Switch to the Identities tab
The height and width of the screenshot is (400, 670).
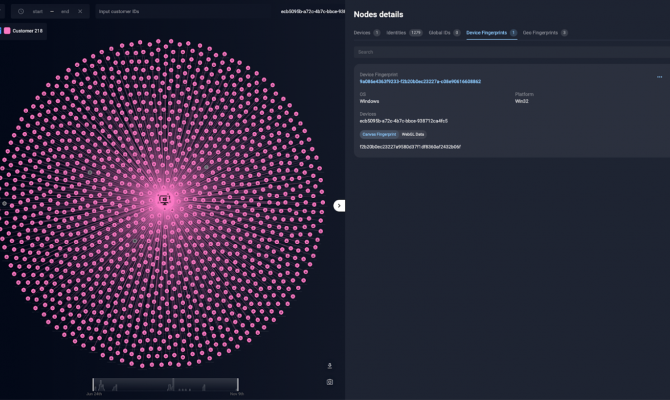pyautogui.click(x=404, y=33)
